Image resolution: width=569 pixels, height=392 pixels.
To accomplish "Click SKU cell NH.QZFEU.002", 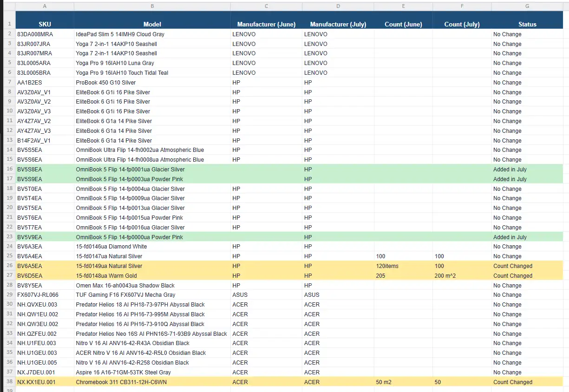I will 45,334.
